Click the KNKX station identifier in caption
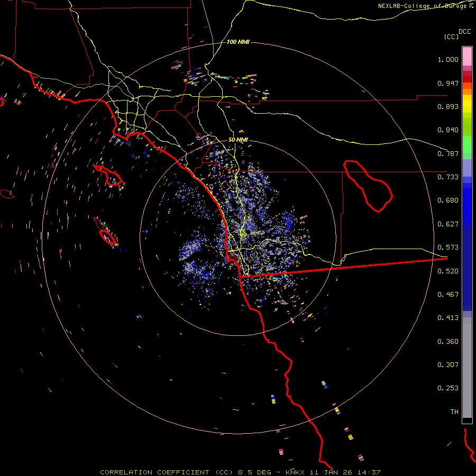476x476 pixels. tap(295, 472)
